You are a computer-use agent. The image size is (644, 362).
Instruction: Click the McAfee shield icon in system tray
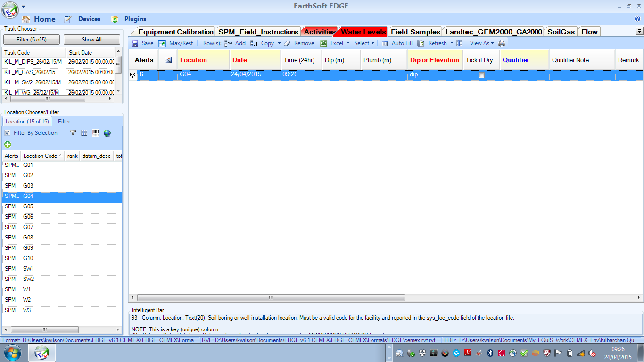click(547, 353)
